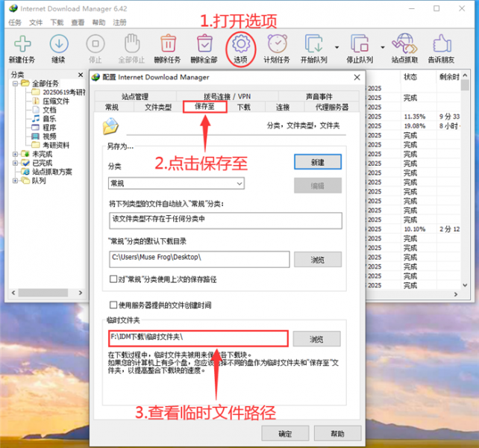Open the 开始队列 dropdown arrow

coord(336,47)
